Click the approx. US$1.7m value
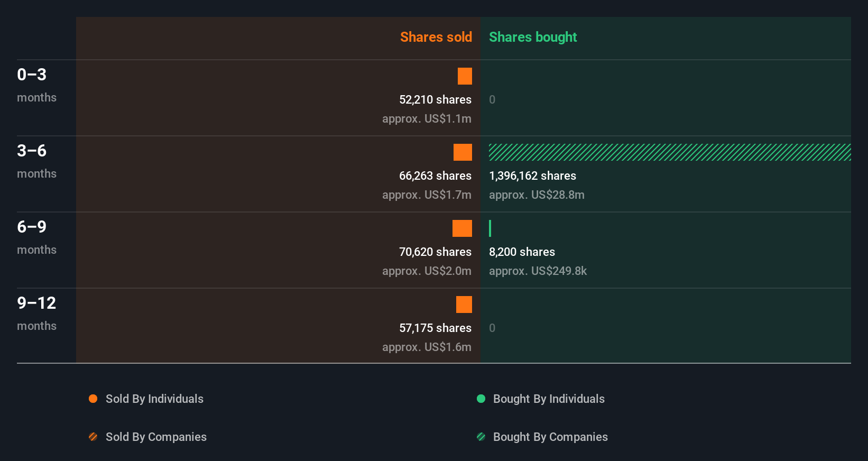The image size is (868, 461). coord(427,195)
